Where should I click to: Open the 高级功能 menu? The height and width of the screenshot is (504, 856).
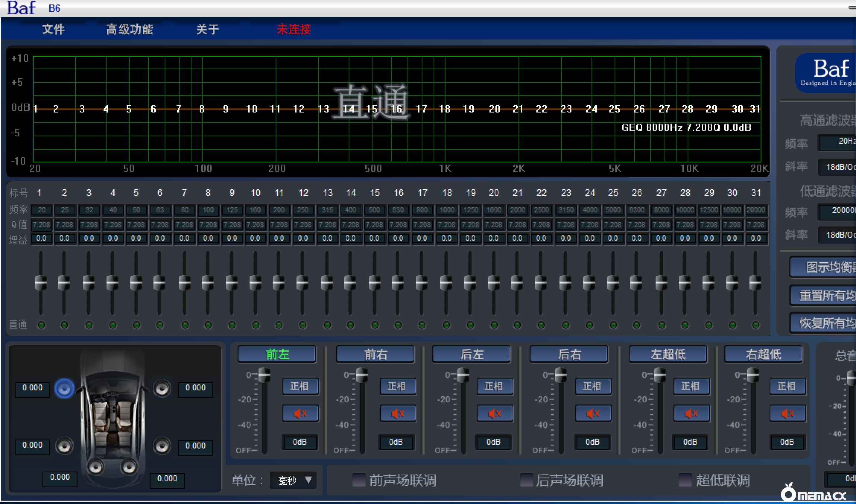coord(129,29)
